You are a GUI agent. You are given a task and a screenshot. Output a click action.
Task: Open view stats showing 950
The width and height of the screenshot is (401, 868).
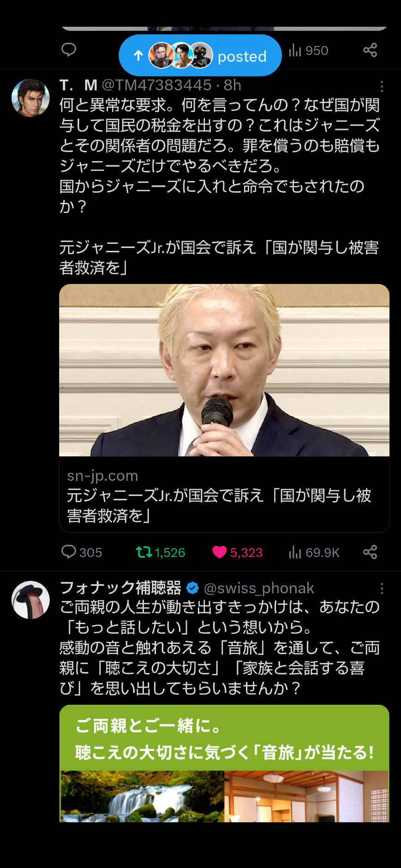pos(308,50)
